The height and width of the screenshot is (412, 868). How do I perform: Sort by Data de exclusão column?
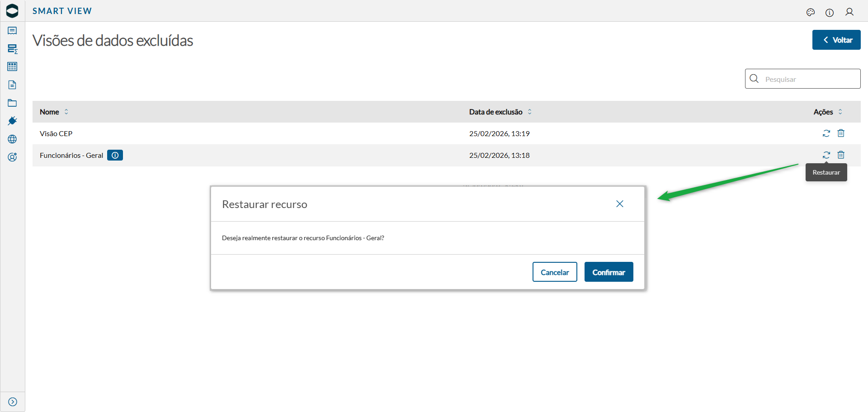click(x=529, y=112)
